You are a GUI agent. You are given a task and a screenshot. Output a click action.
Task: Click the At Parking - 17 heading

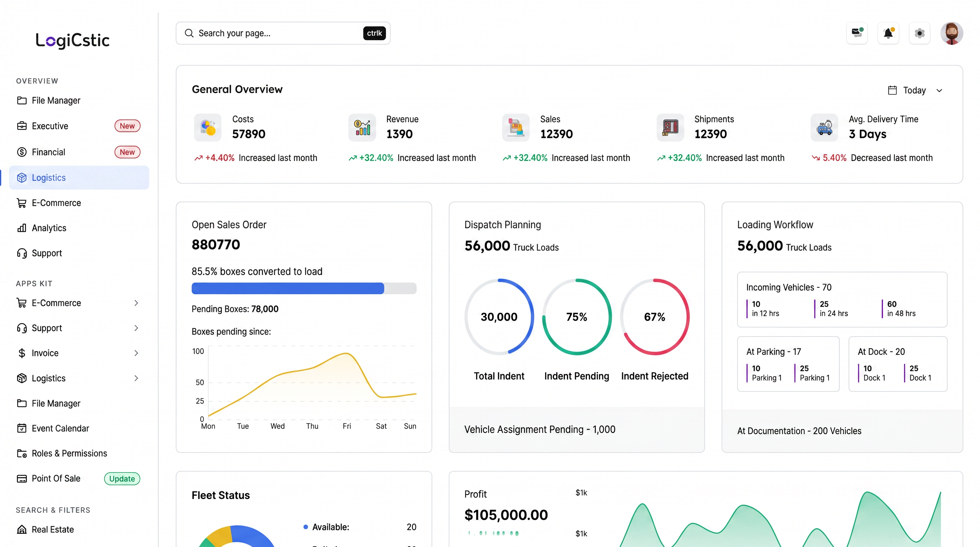pos(773,351)
